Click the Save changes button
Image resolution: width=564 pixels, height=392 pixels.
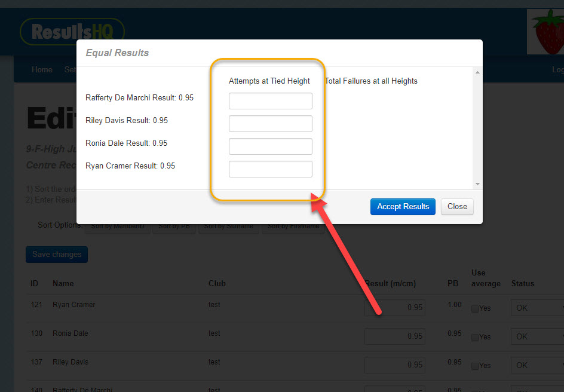click(x=57, y=255)
